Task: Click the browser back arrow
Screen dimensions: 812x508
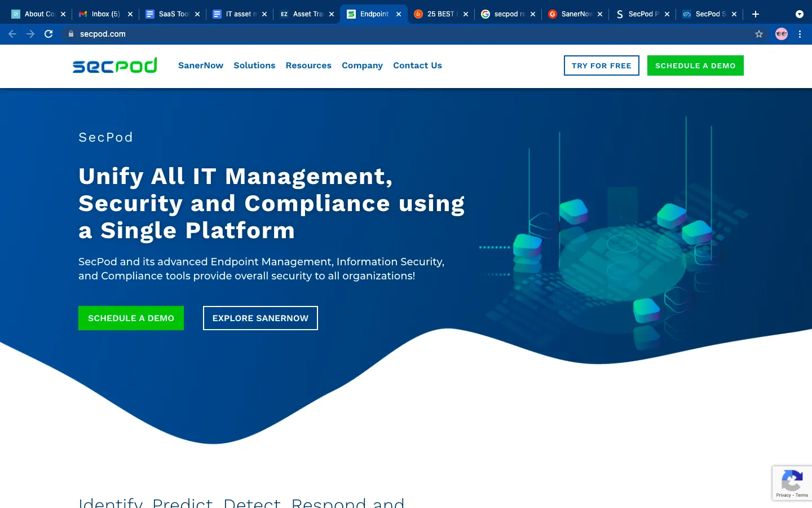Action: (12, 34)
